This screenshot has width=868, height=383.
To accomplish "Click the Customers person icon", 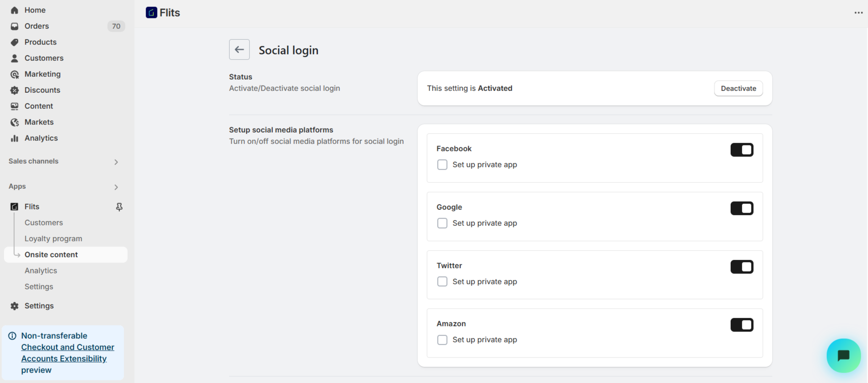I will pos(15,58).
